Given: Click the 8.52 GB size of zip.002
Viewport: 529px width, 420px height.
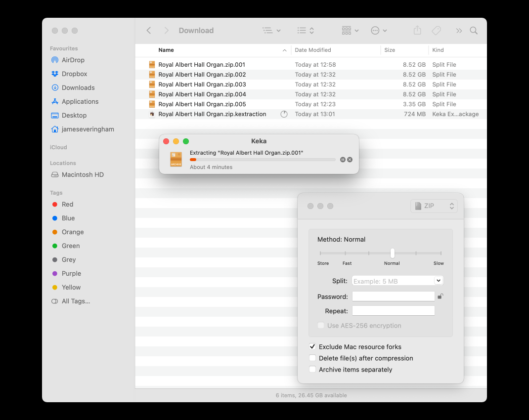Looking at the screenshot, I should tap(414, 75).
